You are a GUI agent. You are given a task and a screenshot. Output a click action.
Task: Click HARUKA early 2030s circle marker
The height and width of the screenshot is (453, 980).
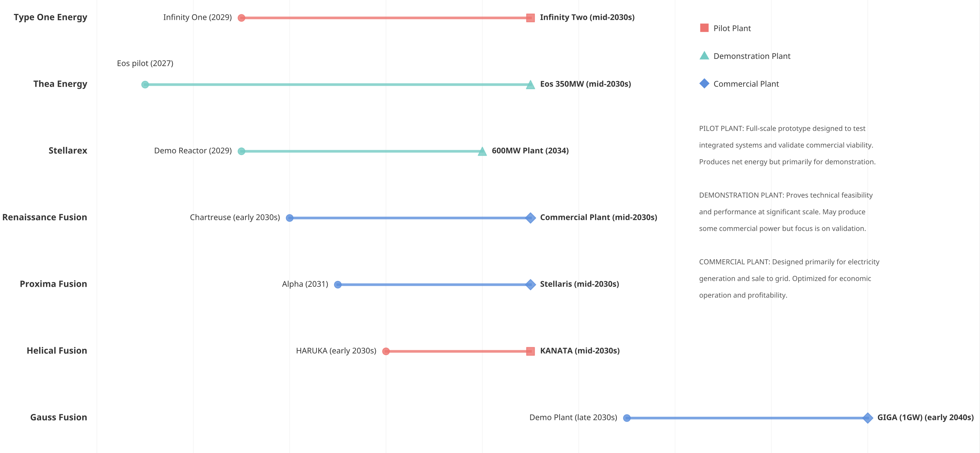386,351
